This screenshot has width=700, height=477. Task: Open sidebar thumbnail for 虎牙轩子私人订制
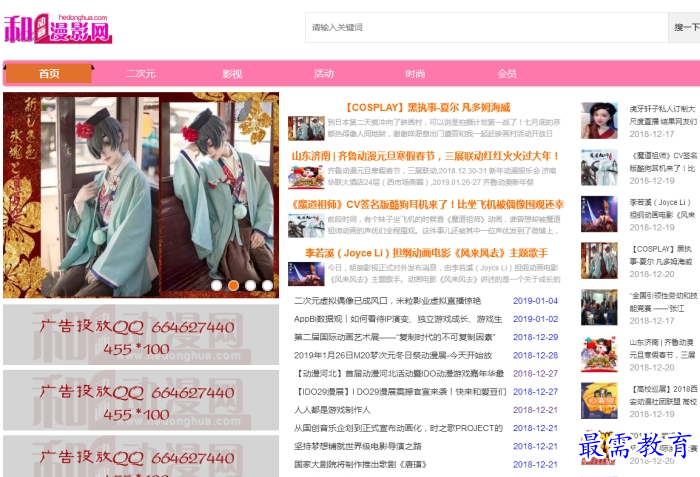coord(599,121)
